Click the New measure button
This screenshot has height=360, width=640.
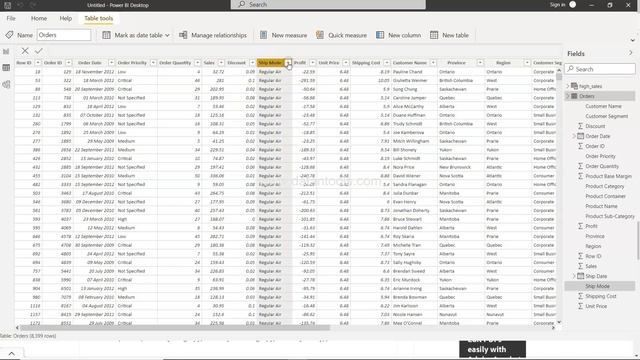284,35
